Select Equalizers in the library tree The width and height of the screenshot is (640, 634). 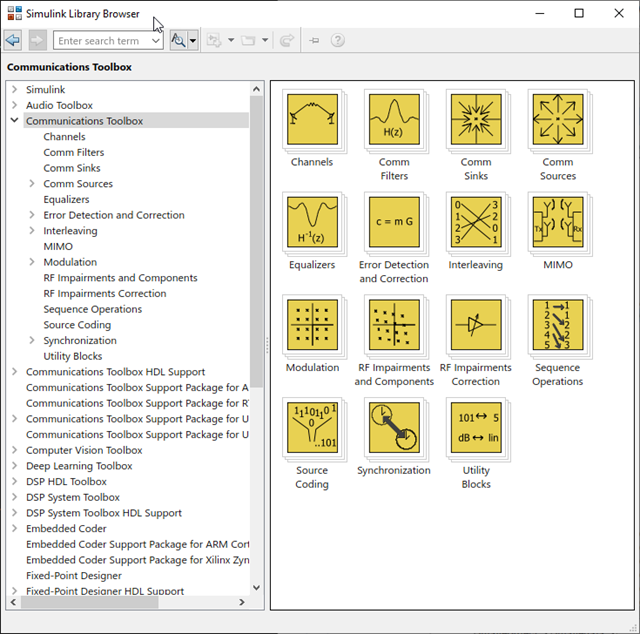(67, 199)
